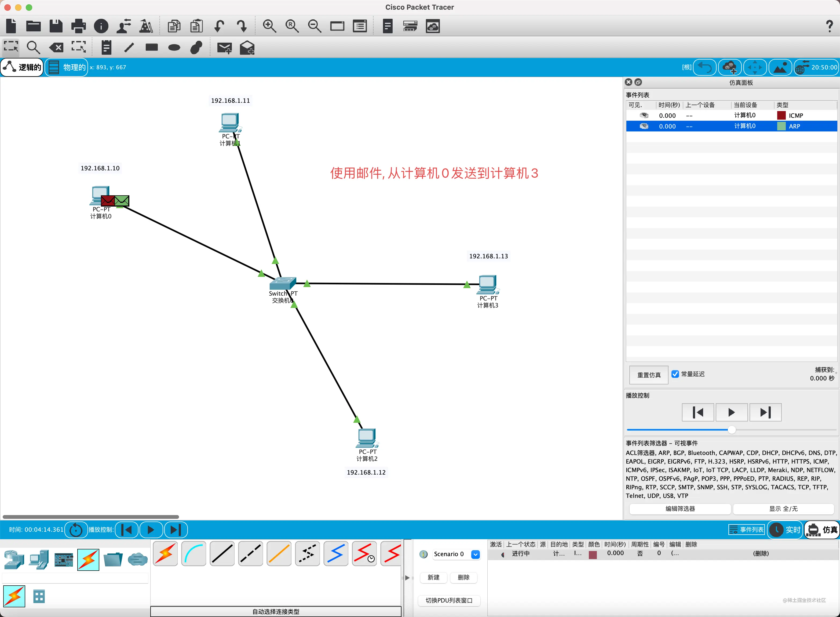
Task: Click the green envelope PDU on 计算机0
Action: (x=122, y=201)
